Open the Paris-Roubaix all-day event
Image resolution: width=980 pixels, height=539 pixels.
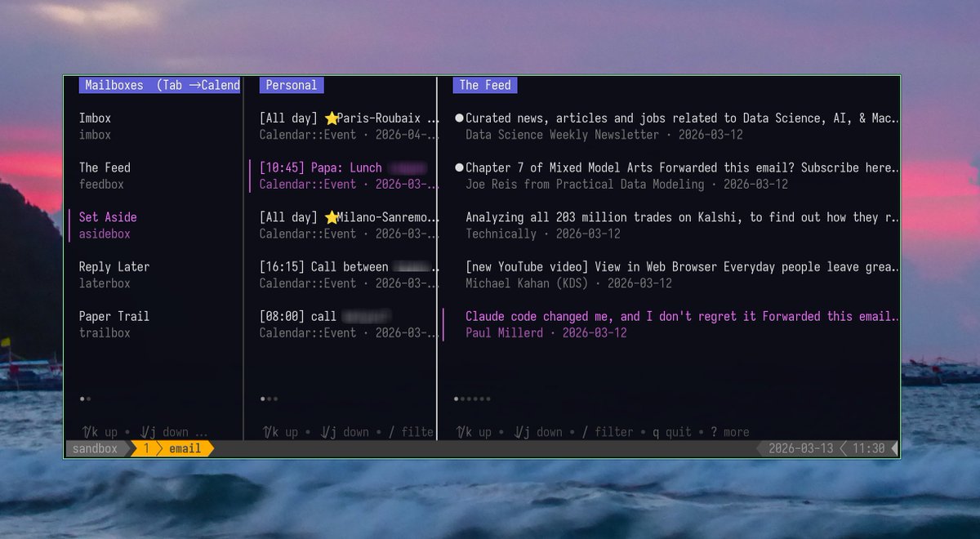tap(350, 127)
